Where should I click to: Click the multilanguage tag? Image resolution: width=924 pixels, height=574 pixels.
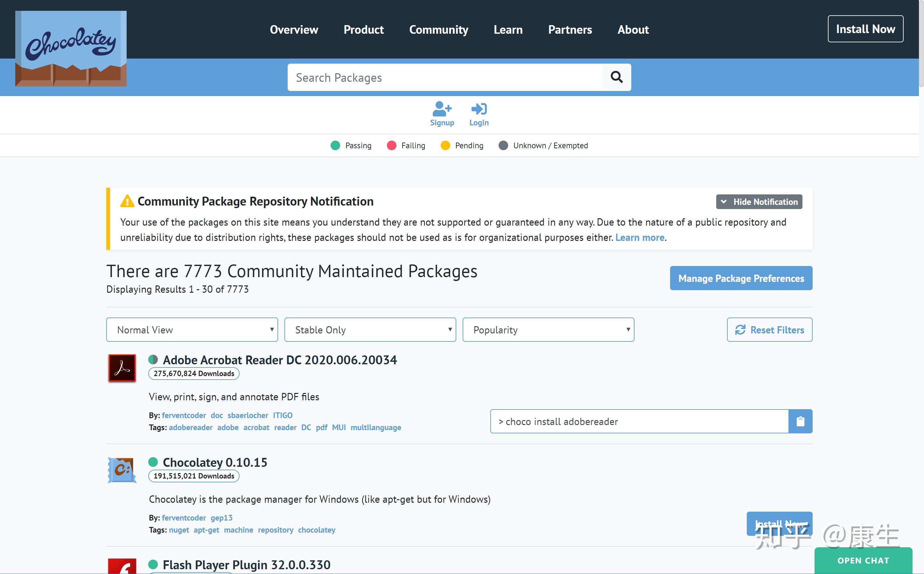coord(376,427)
